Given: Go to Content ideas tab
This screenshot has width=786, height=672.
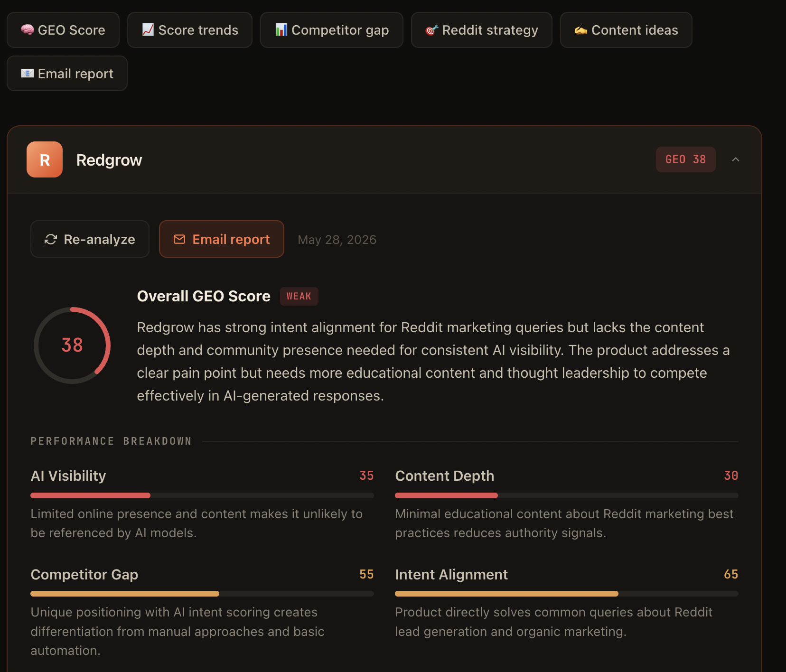Looking at the screenshot, I should pyautogui.click(x=626, y=30).
